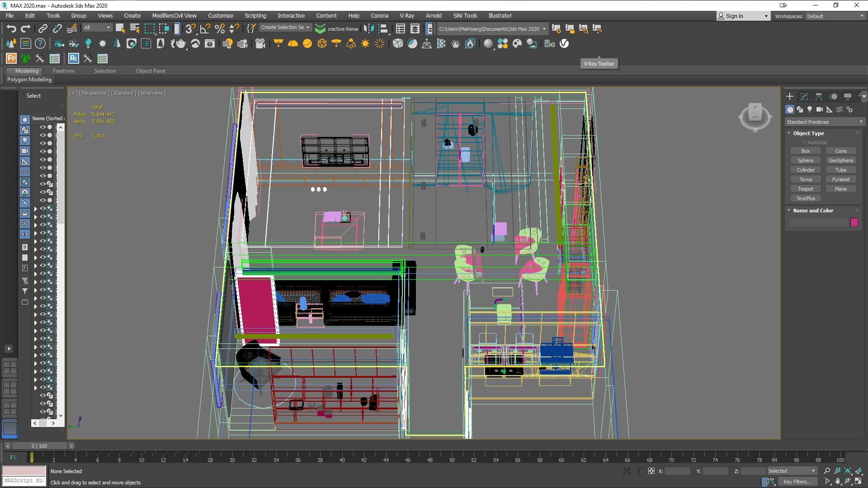The width and height of the screenshot is (868, 488).
Task: Click the Teapot primitive button
Action: click(x=805, y=189)
